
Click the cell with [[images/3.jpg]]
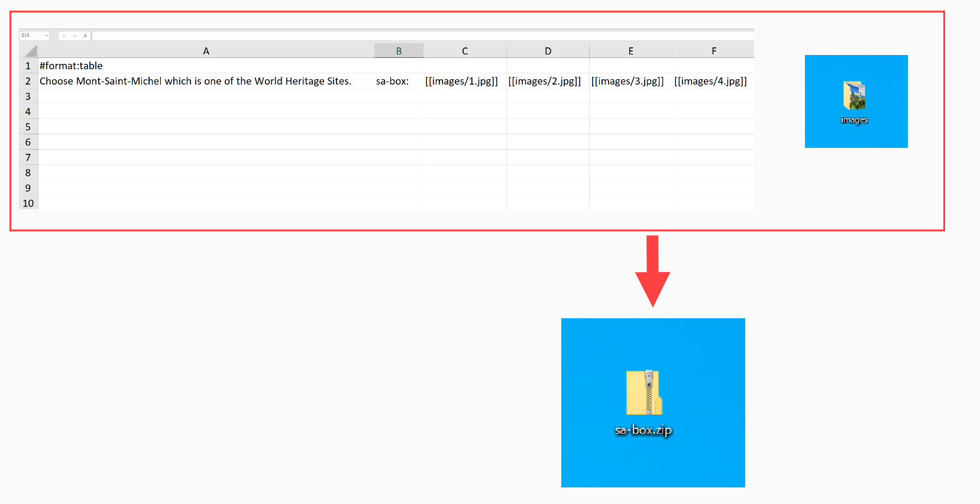pyautogui.click(x=630, y=81)
